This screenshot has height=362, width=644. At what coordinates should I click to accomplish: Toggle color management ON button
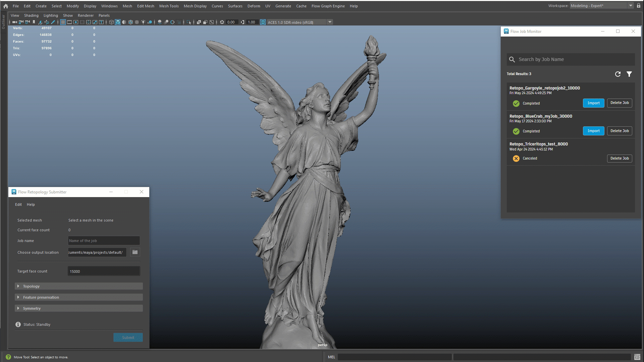click(x=263, y=22)
